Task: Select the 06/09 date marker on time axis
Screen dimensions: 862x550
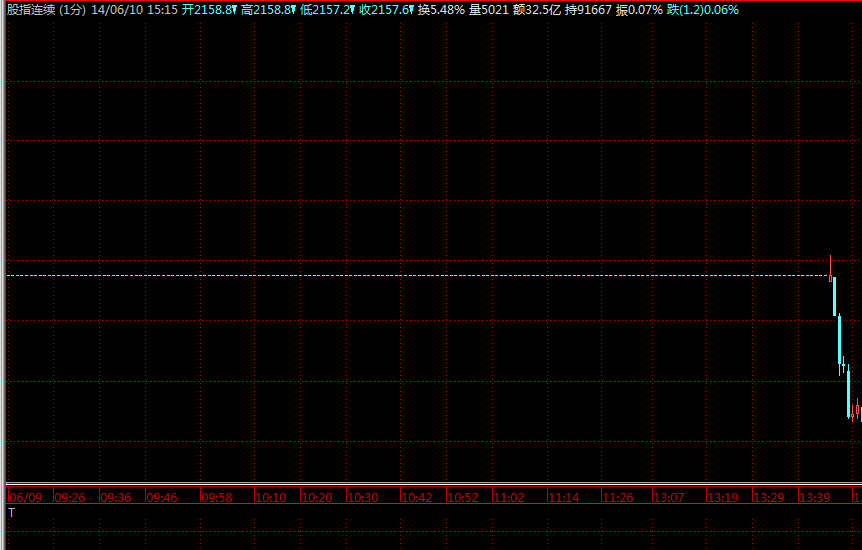Action: (25, 497)
